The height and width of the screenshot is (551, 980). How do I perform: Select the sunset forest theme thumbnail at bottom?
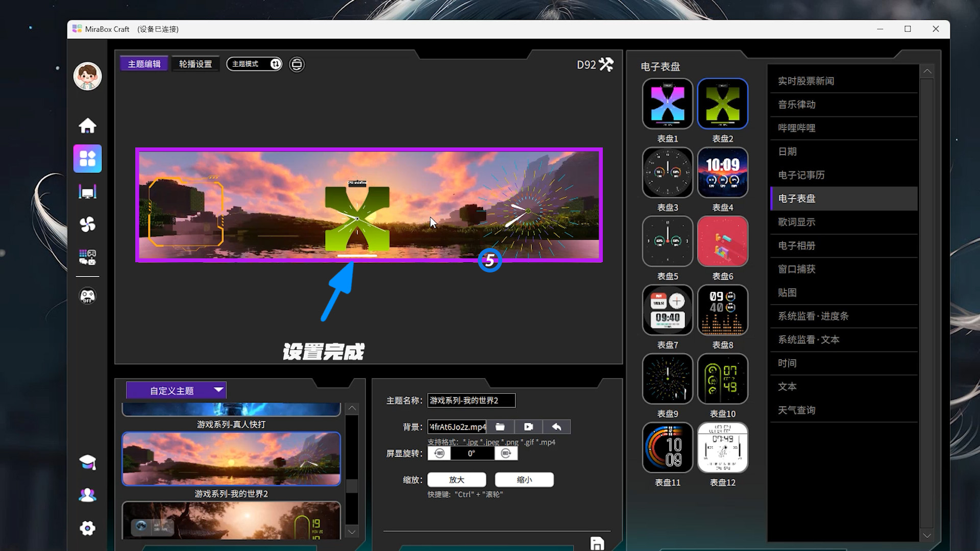(231, 520)
